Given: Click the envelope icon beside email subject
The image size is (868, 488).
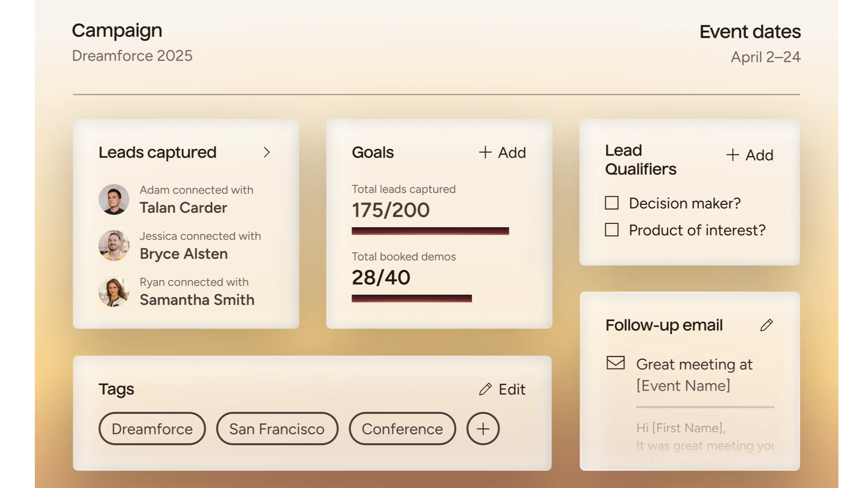Looking at the screenshot, I should [x=616, y=363].
